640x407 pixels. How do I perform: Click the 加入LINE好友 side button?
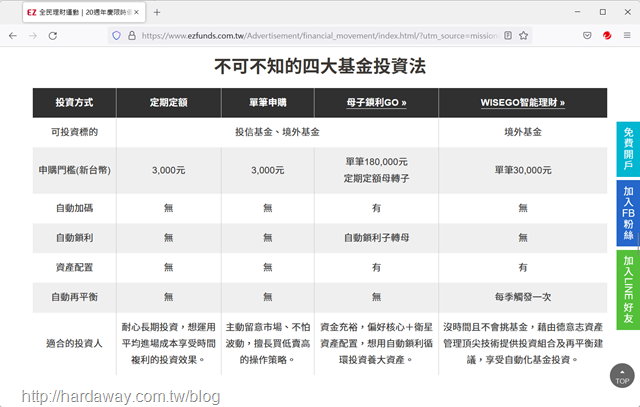628,289
